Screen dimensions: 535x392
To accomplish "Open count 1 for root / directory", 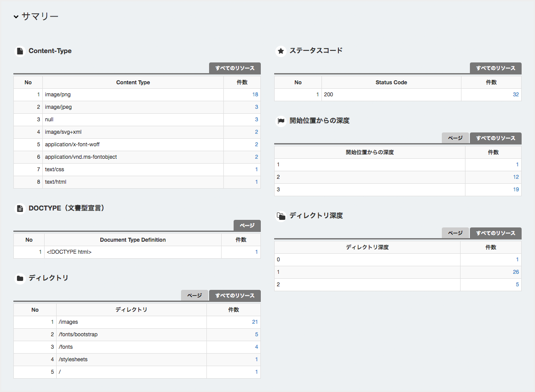I will click(x=256, y=372).
